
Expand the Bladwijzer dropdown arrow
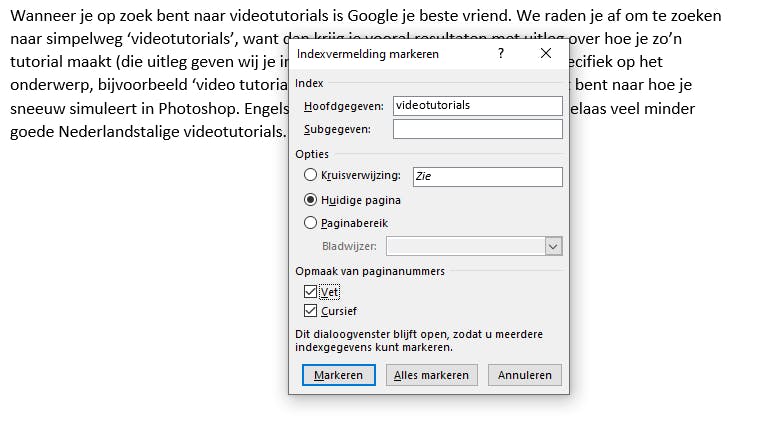[x=553, y=246]
